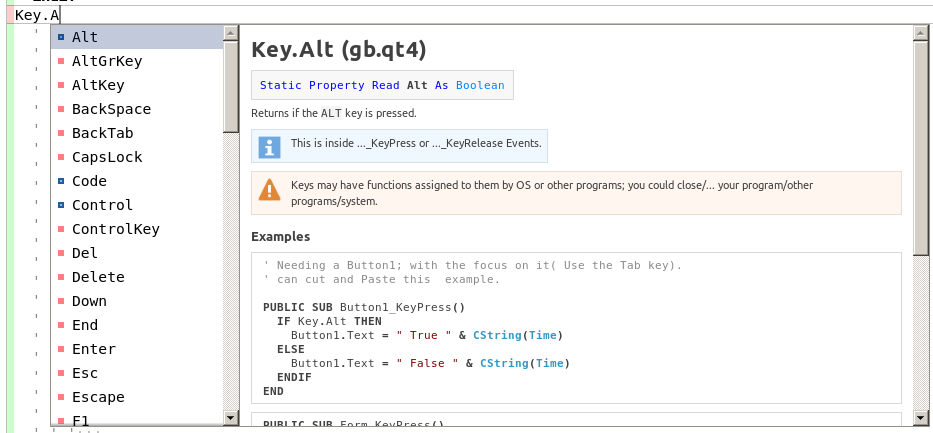Image resolution: width=933 pixels, height=433 pixels.
Task: Click the Time link in the False line
Action: pos(550,363)
